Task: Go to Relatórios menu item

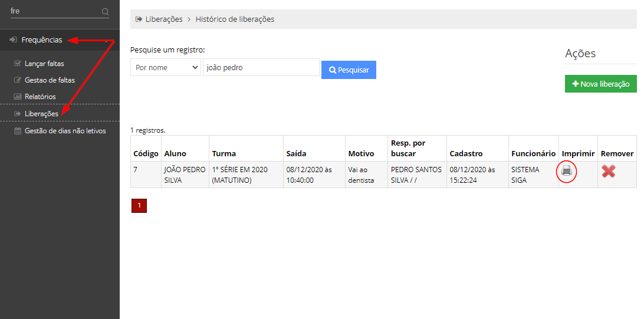Action: pyautogui.click(x=40, y=97)
